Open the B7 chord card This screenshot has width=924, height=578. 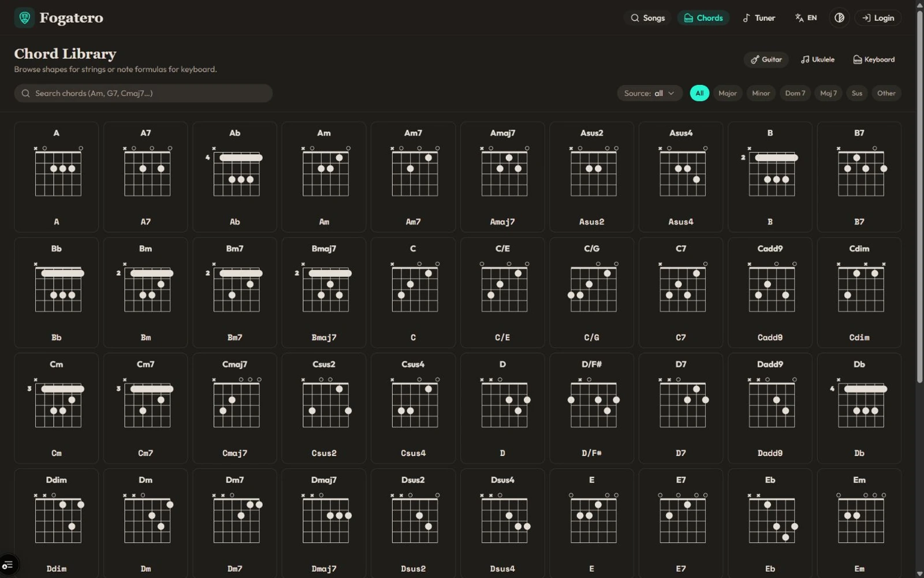click(x=859, y=177)
